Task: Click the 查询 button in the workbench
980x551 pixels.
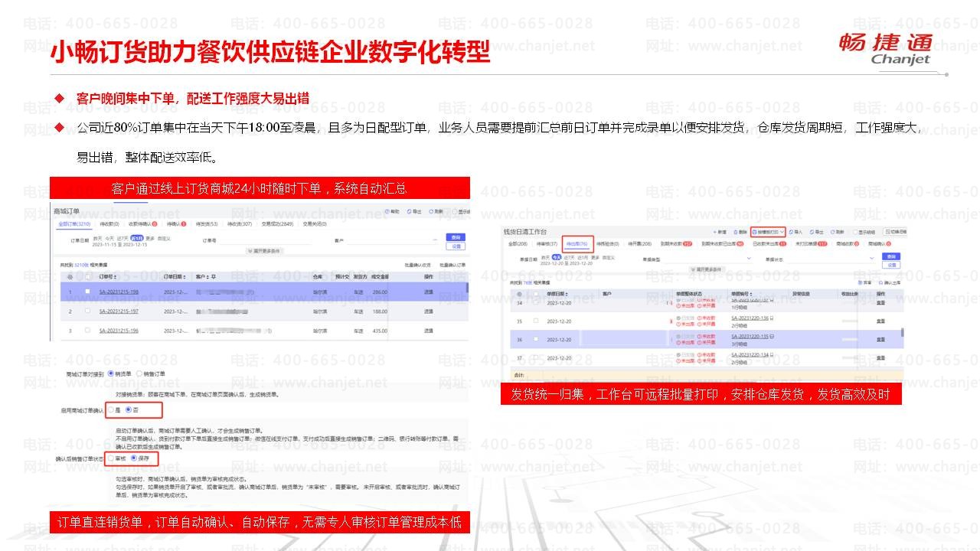Action: tap(891, 256)
